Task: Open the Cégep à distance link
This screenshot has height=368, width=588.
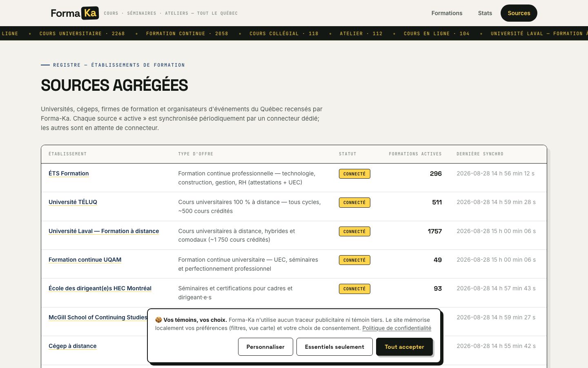Action: [x=73, y=346]
